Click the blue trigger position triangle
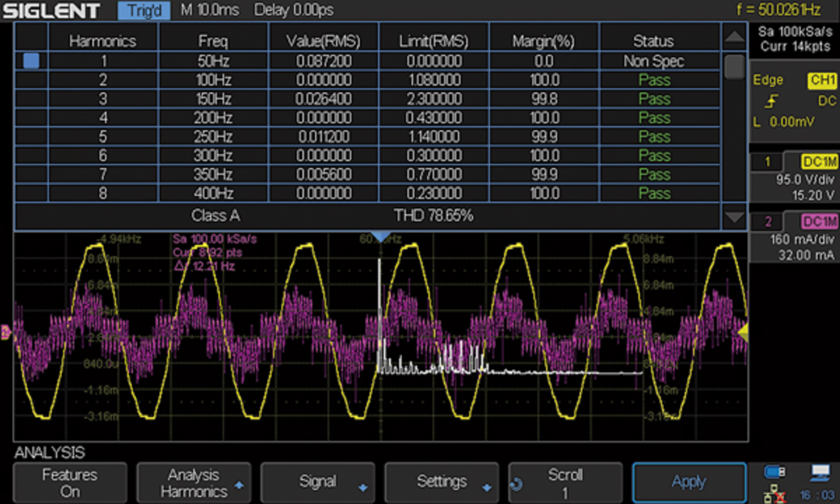 (x=380, y=236)
